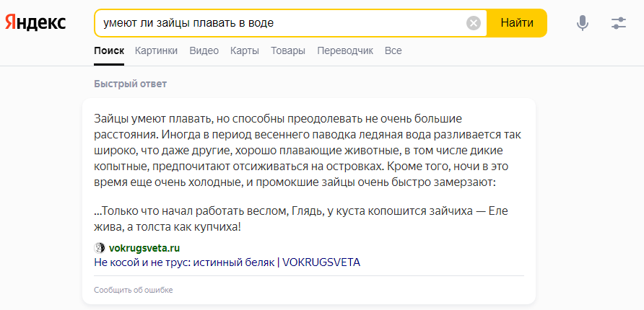The width and height of the screenshot is (644, 310).
Task: Activate voice search microphone icon
Action: click(x=583, y=23)
